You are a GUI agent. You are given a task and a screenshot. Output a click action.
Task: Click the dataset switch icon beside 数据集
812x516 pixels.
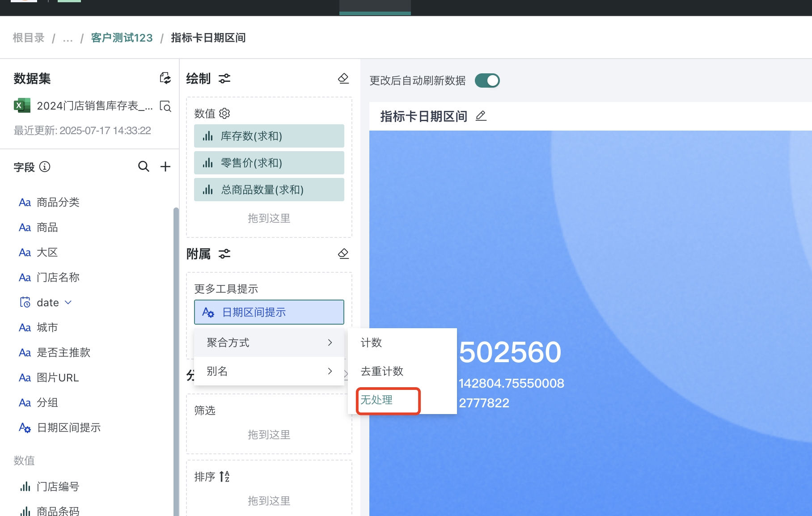(x=165, y=78)
